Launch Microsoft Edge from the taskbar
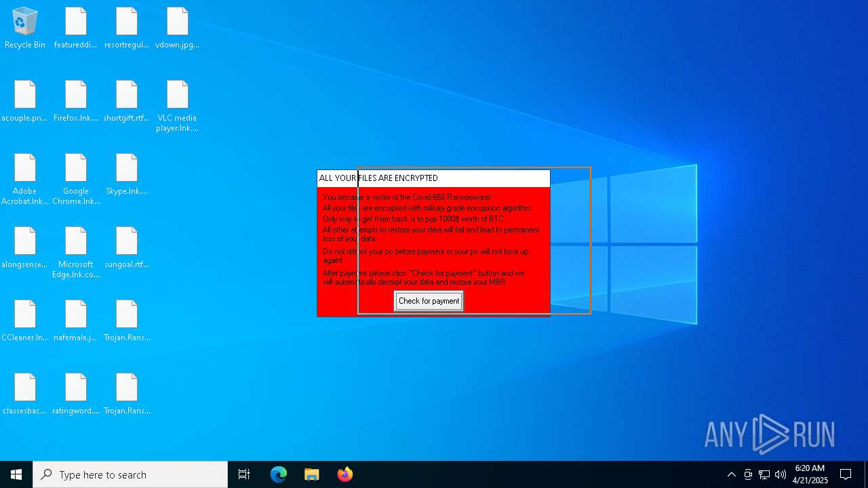 coord(279,474)
